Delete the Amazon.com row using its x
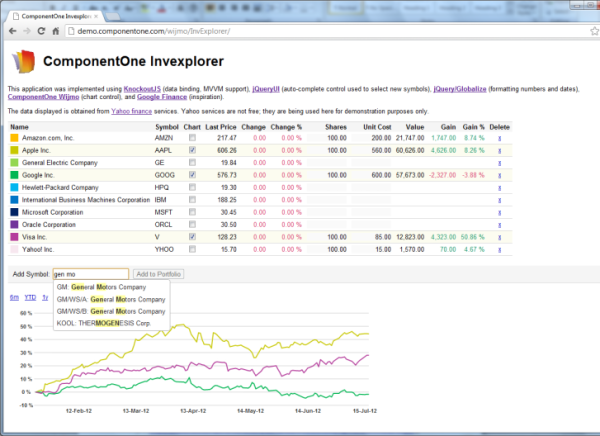 (499, 137)
